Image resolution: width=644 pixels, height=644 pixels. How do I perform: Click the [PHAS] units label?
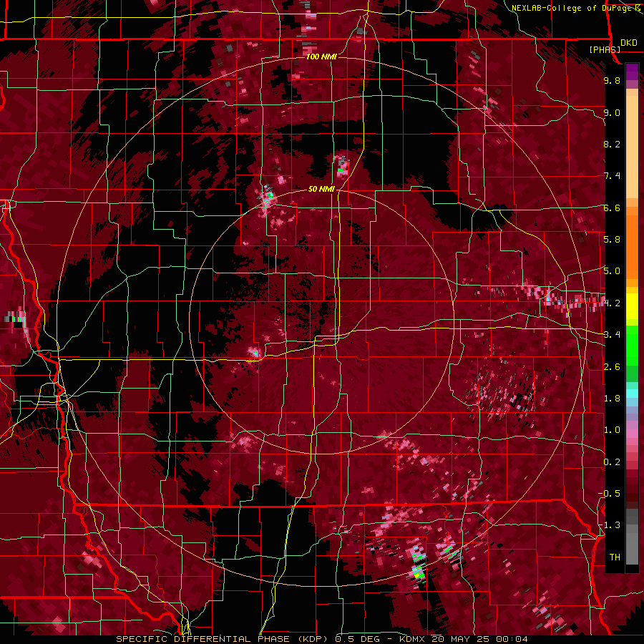pos(605,49)
